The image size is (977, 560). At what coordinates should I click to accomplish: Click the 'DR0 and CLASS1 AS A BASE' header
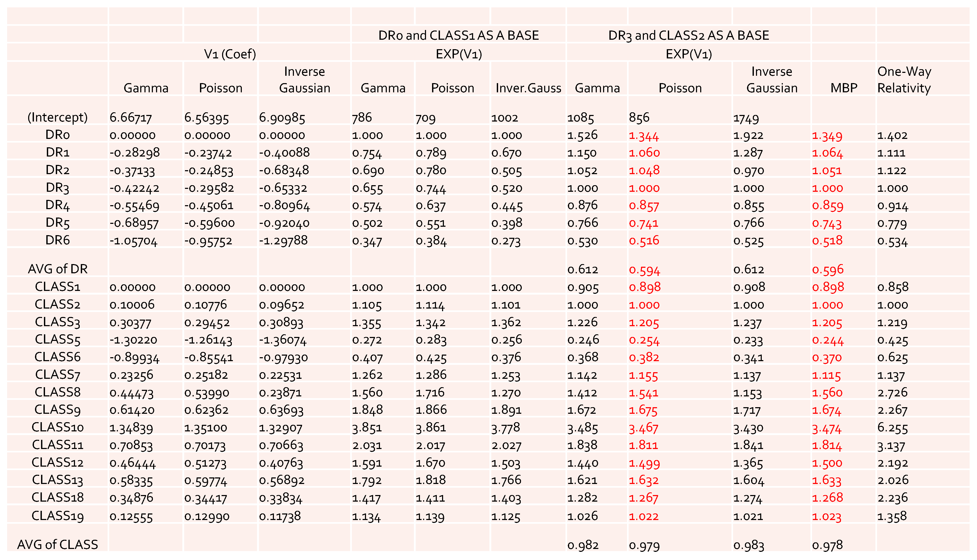(458, 36)
